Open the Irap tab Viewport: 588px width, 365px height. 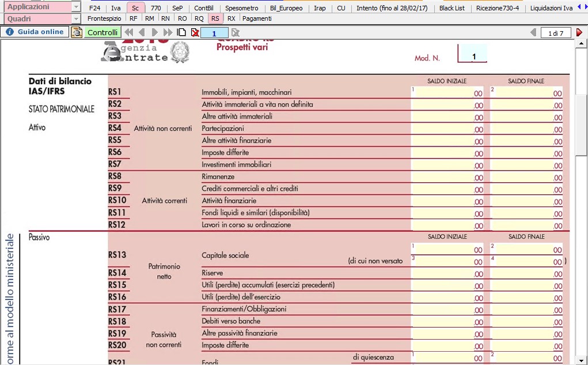tap(320, 8)
